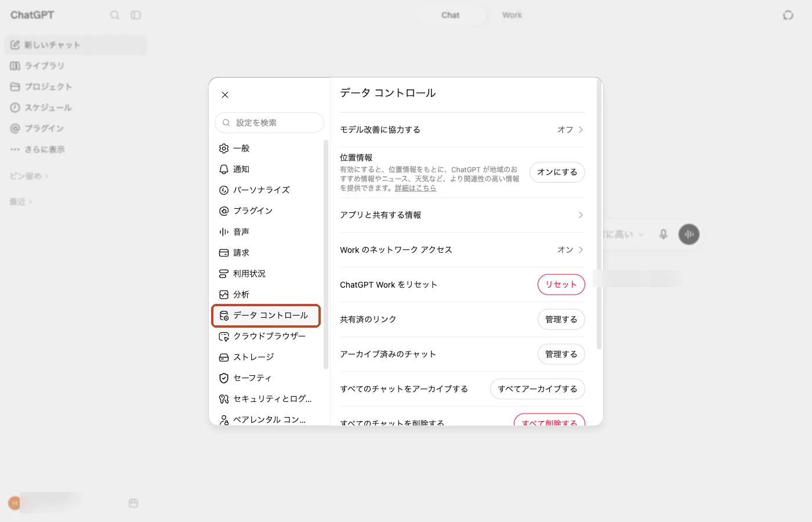Image resolution: width=812 pixels, height=522 pixels.
Task: Click the オフ value for モデル改善
Action: pyautogui.click(x=565, y=130)
